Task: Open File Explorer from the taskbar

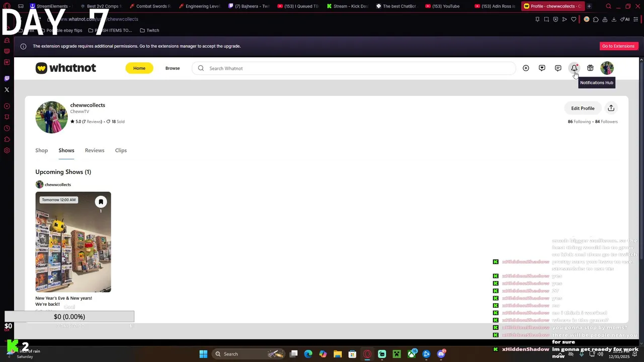Action: click(338, 354)
